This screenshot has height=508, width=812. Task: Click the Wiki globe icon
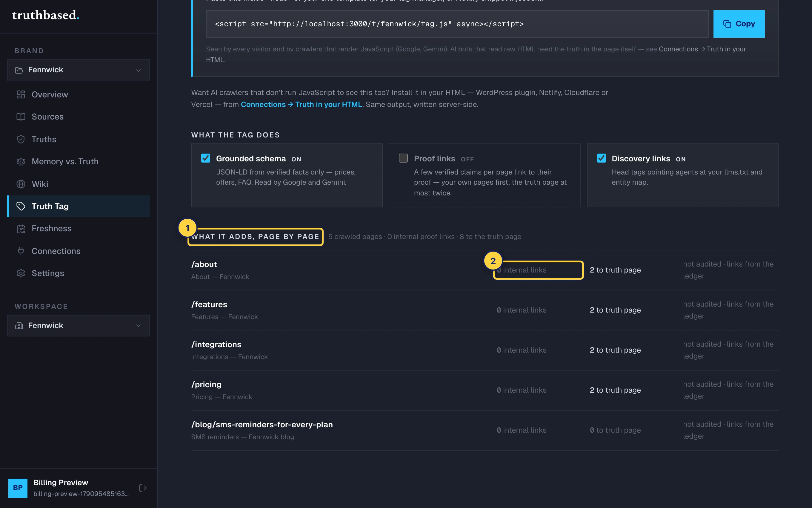point(21,184)
